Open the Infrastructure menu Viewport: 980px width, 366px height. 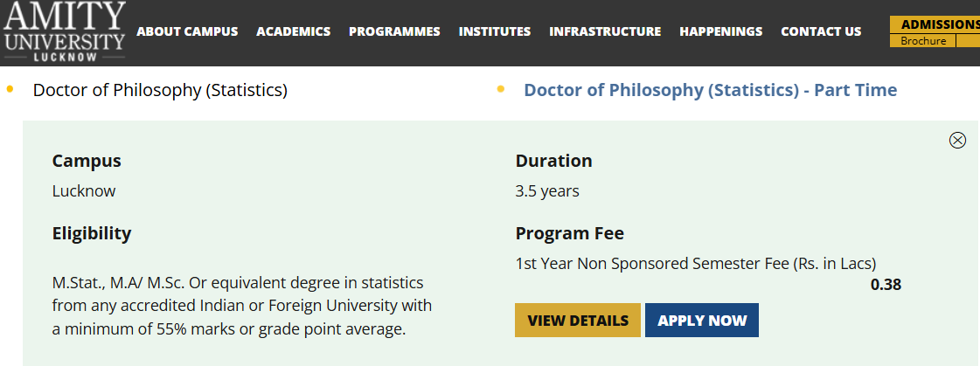click(x=605, y=31)
